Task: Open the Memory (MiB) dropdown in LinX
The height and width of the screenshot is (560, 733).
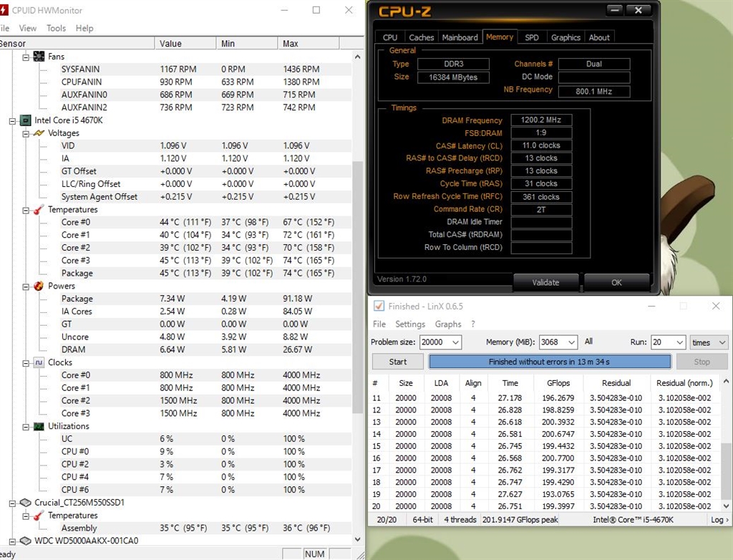Action: pos(571,342)
